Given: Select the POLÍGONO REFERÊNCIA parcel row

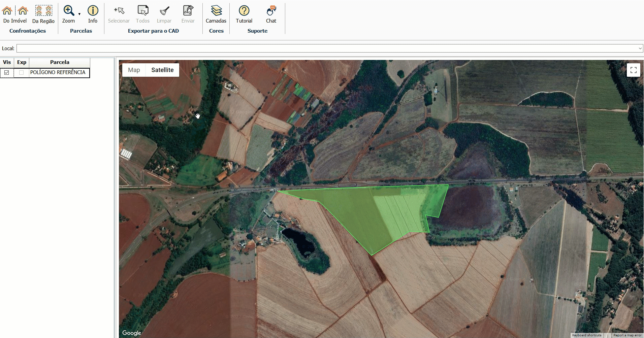Looking at the screenshot, I should coord(58,72).
